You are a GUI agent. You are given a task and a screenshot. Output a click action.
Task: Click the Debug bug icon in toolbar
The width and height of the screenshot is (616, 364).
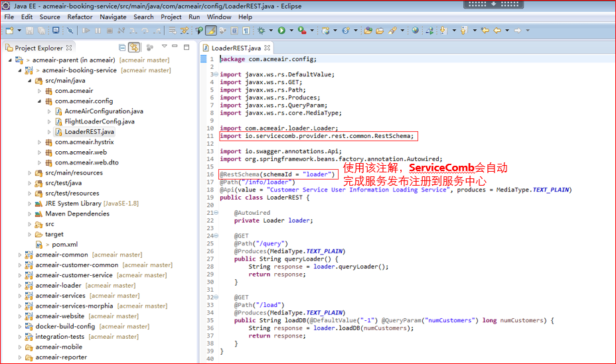261,30
